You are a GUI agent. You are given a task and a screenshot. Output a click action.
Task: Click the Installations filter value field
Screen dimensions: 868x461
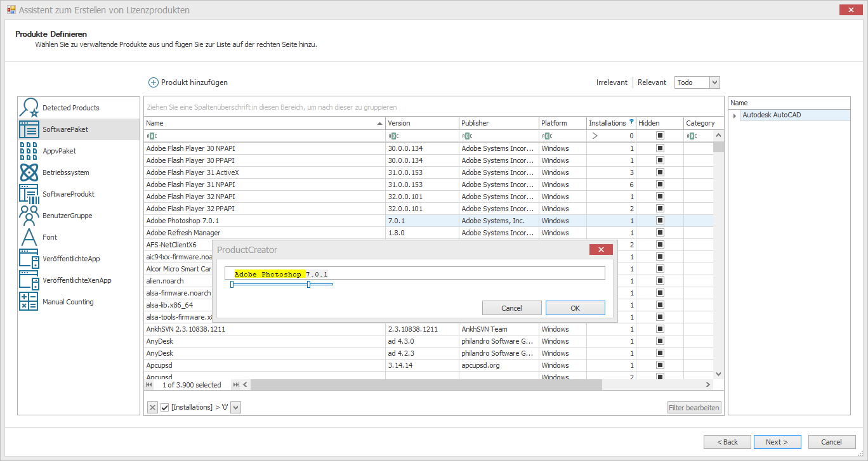point(617,136)
